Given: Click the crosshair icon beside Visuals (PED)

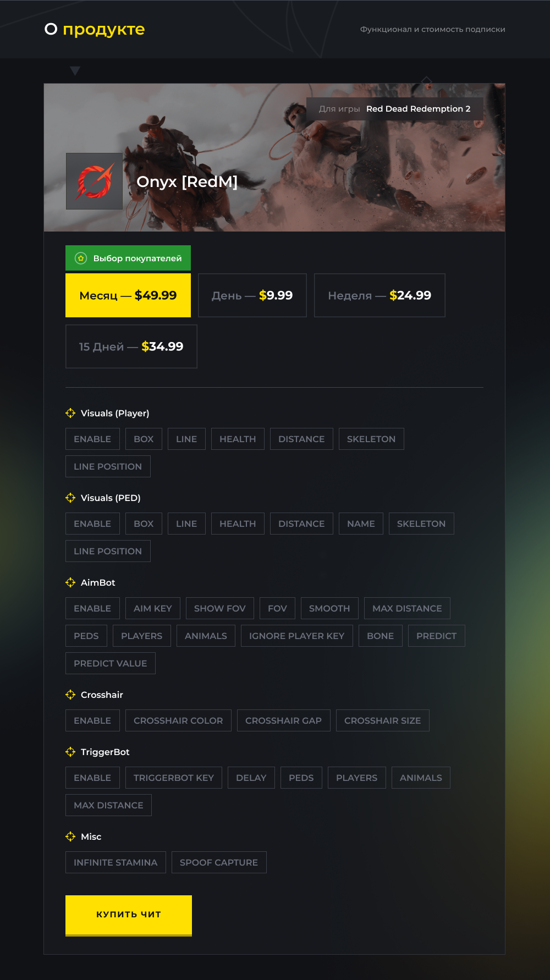Looking at the screenshot, I should [x=70, y=498].
